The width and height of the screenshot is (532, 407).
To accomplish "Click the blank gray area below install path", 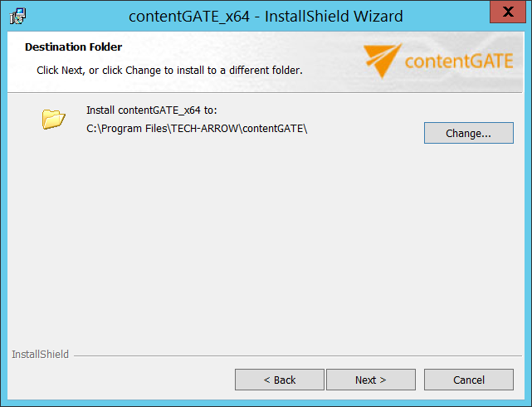I will [x=266, y=241].
